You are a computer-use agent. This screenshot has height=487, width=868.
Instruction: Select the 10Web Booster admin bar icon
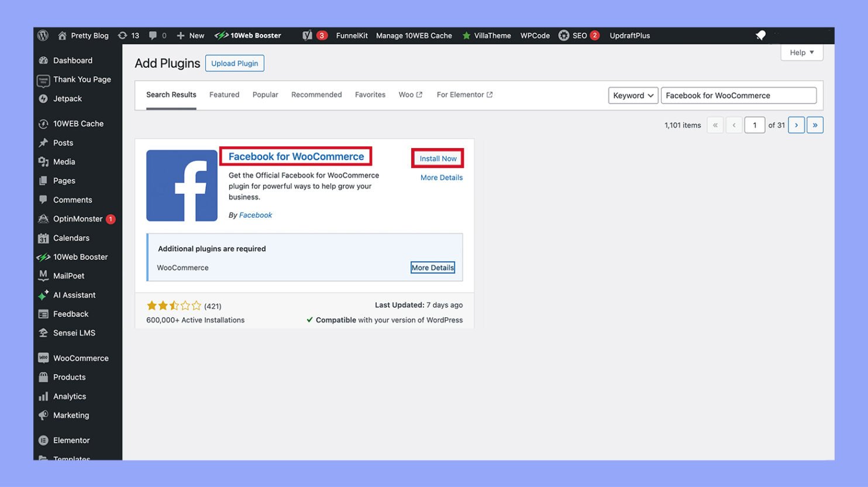[222, 35]
